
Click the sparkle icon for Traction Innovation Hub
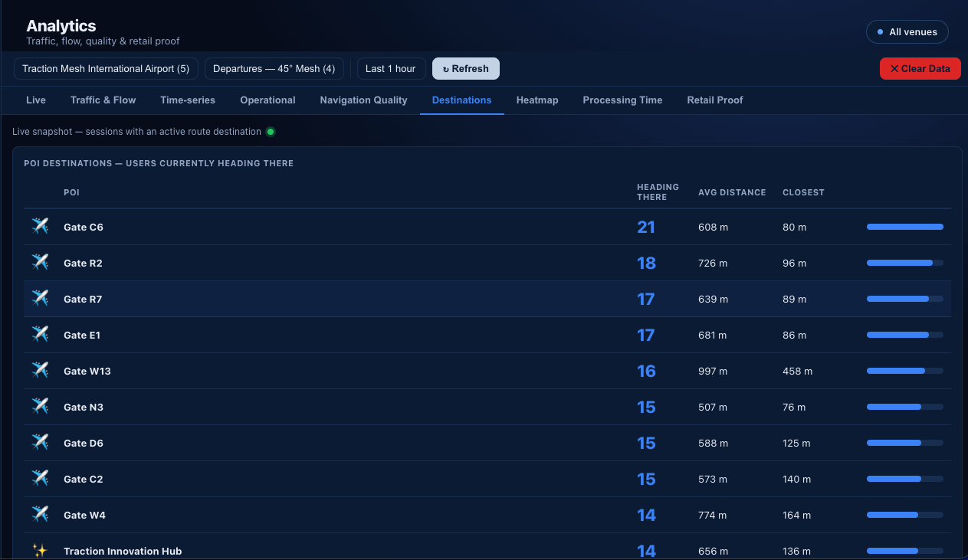pyautogui.click(x=40, y=551)
